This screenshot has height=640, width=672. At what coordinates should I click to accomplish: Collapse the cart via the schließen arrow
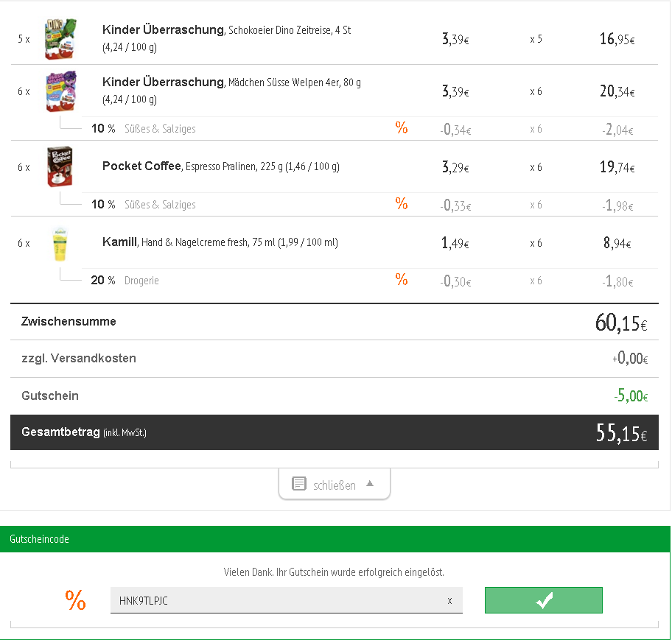point(370,484)
